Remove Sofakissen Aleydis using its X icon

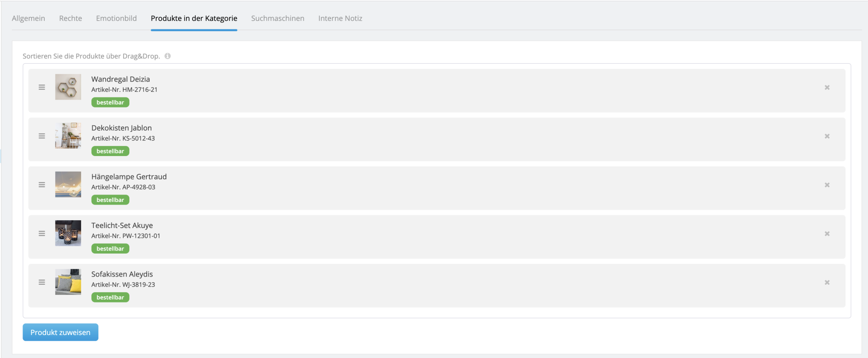[x=827, y=283]
